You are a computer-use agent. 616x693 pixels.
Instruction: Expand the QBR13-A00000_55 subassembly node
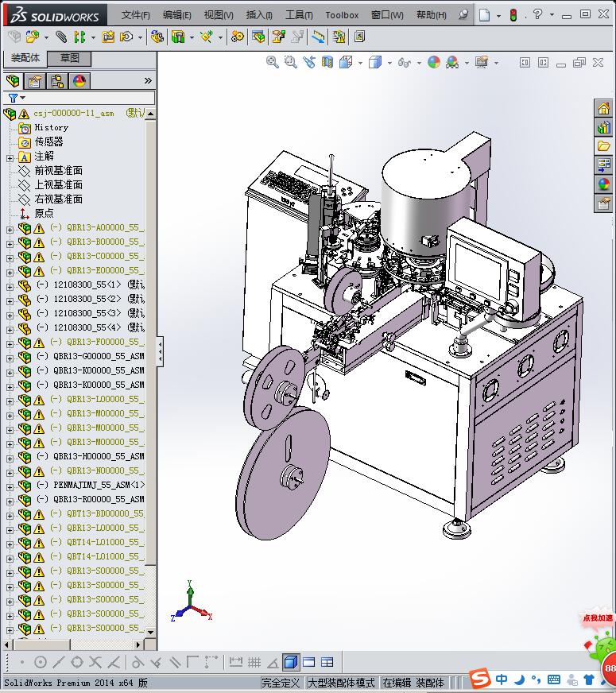coord(10,228)
